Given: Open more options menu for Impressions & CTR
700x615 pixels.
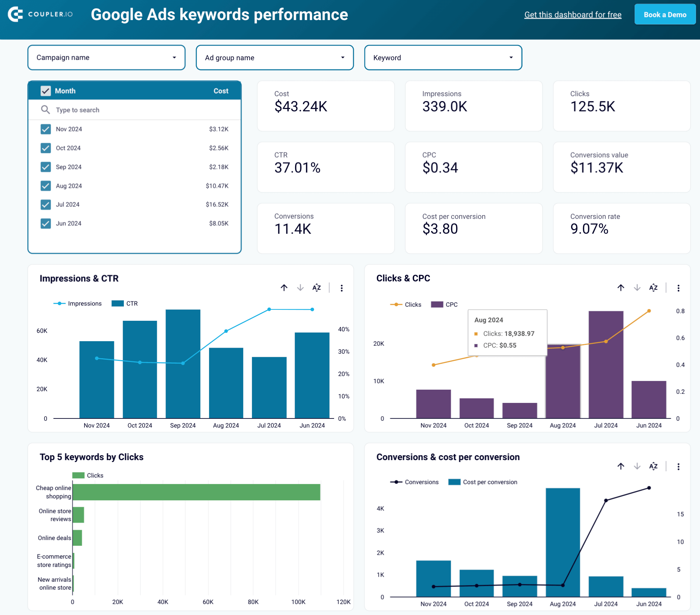Looking at the screenshot, I should coord(342,288).
